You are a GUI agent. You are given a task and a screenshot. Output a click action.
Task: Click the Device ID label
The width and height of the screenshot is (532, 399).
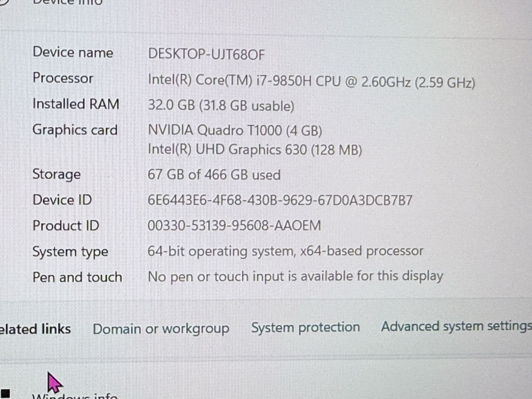click(x=62, y=200)
